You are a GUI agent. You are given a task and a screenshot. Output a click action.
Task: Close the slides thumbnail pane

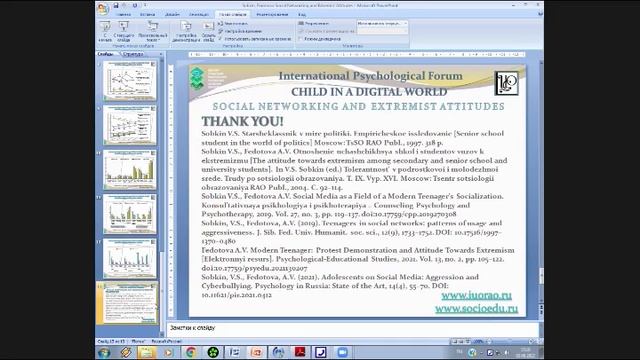point(161,54)
